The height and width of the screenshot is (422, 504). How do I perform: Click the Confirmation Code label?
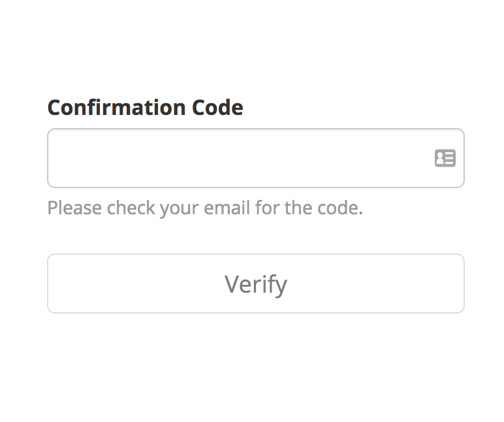point(146,107)
